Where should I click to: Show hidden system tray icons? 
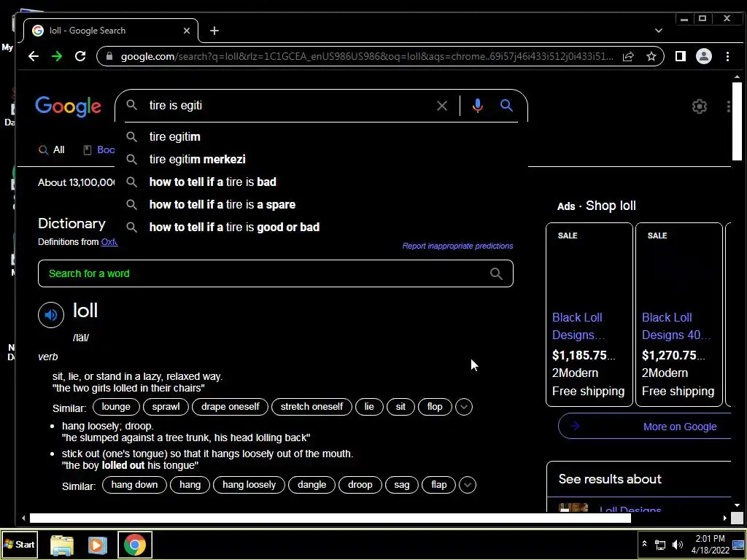pyautogui.click(x=645, y=544)
